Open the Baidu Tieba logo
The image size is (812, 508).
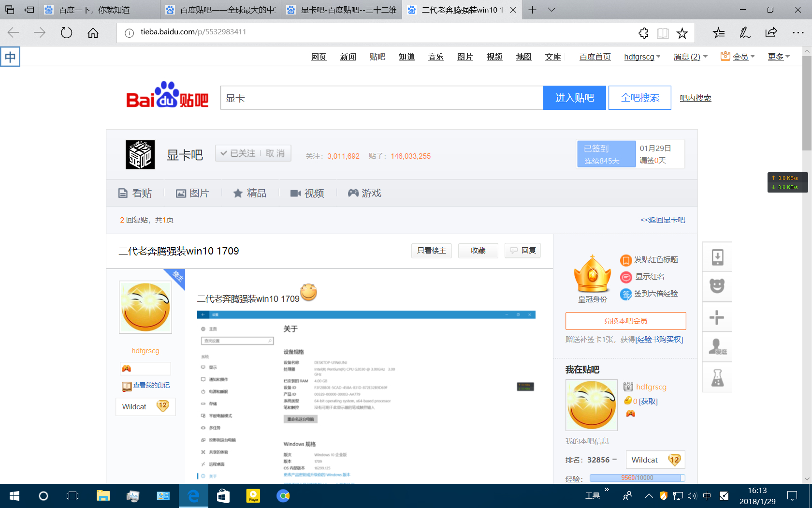pyautogui.click(x=167, y=94)
